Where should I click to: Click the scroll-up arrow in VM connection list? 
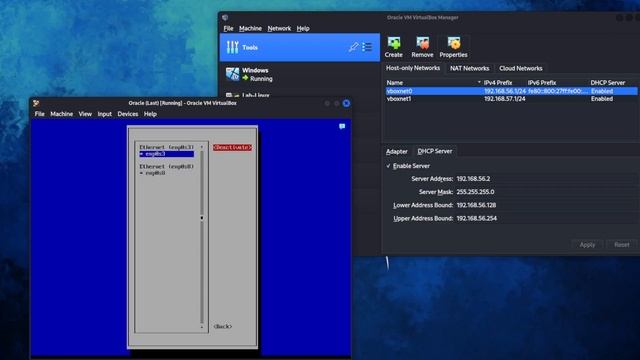[x=202, y=147]
